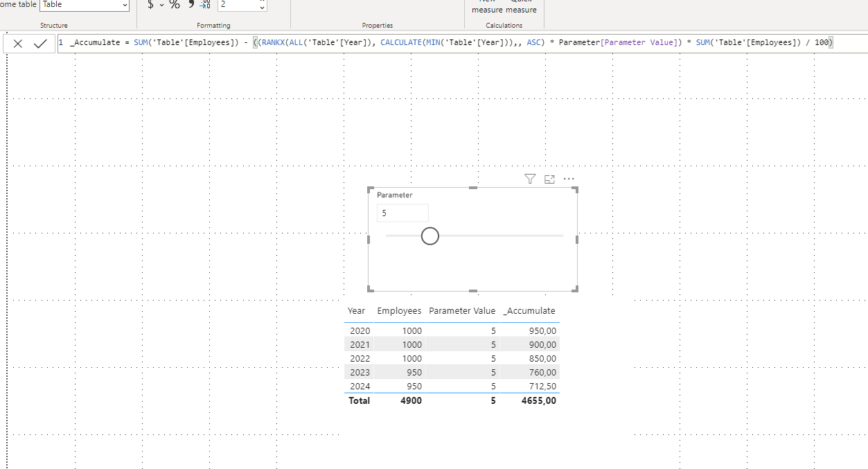The width and height of the screenshot is (868, 469).
Task: Click the total Employees value 4900
Action: click(x=411, y=400)
